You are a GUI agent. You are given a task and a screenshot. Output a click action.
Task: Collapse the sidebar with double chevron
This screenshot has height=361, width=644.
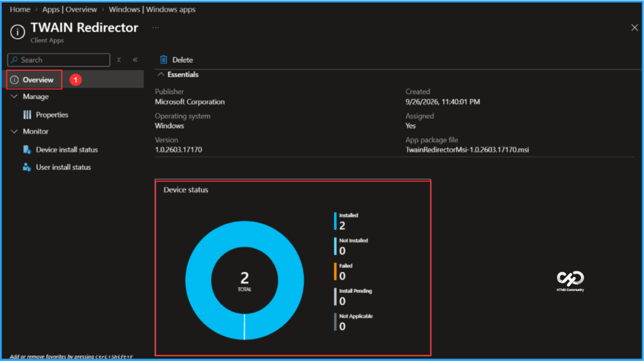click(x=134, y=59)
